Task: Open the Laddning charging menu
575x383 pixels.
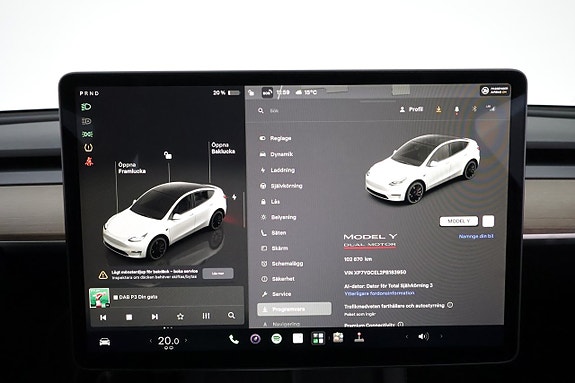Action: (x=277, y=170)
